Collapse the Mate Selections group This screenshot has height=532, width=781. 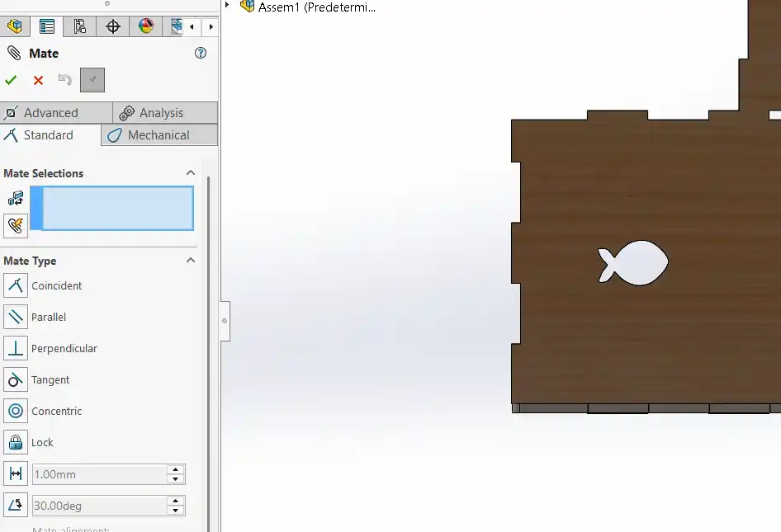191,173
